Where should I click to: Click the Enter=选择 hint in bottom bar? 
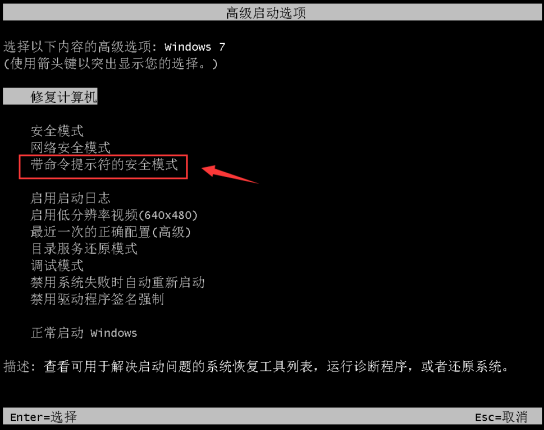coord(43,417)
